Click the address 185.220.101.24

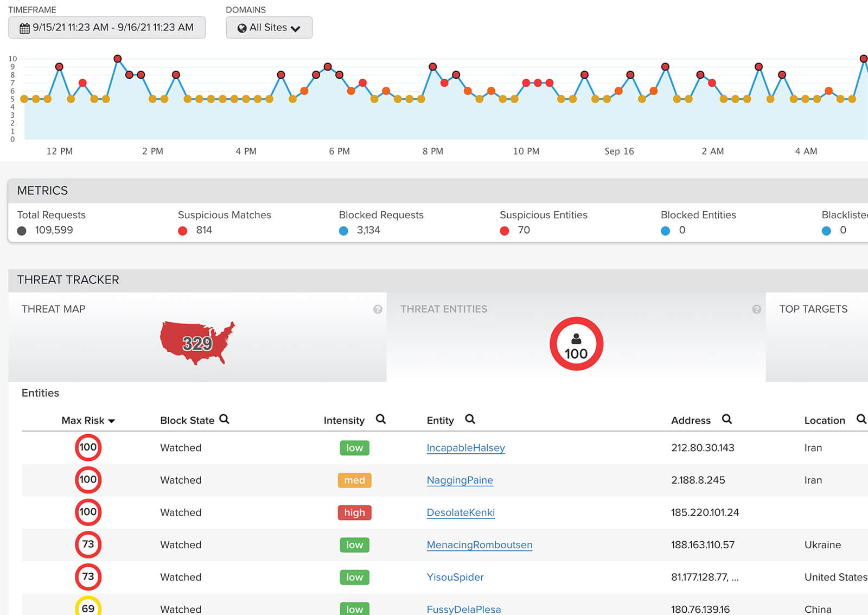[705, 512]
